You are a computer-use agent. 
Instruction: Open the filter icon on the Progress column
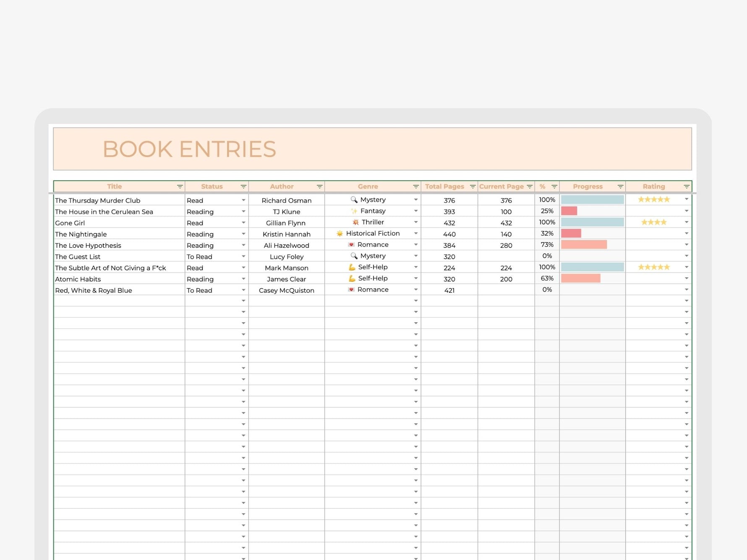pyautogui.click(x=620, y=186)
